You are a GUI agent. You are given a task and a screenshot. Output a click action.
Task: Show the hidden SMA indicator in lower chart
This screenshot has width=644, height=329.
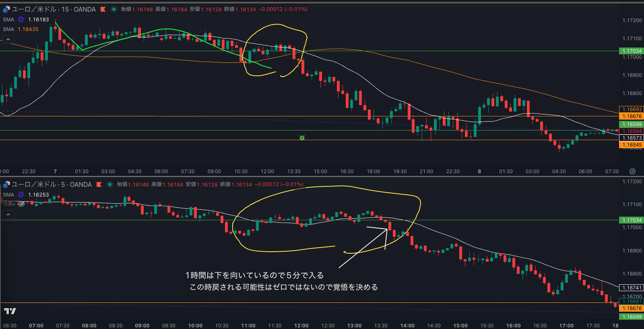[21, 204]
